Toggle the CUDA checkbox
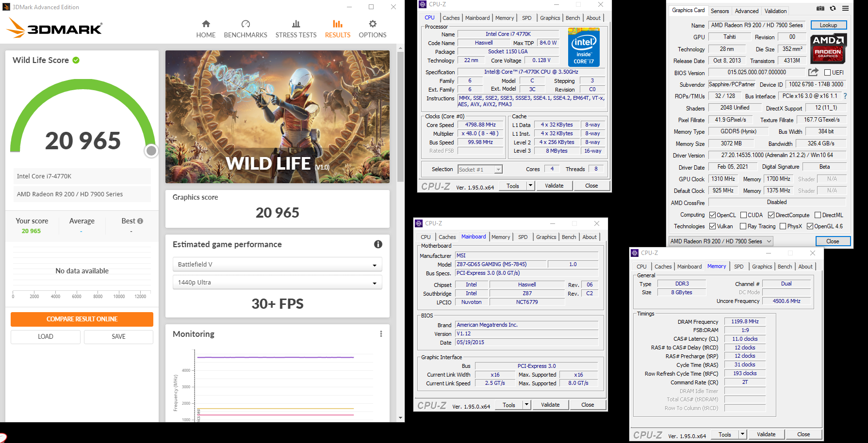868x443 pixels. tap(743, 215)
